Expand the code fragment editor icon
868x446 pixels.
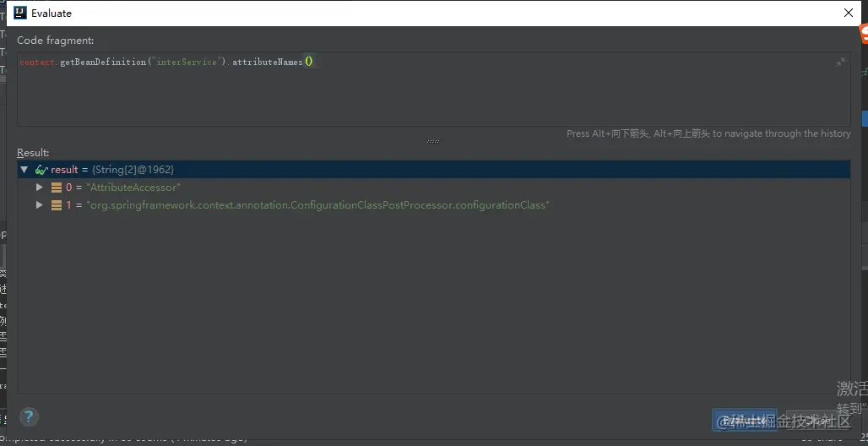(x=840, y=62)
